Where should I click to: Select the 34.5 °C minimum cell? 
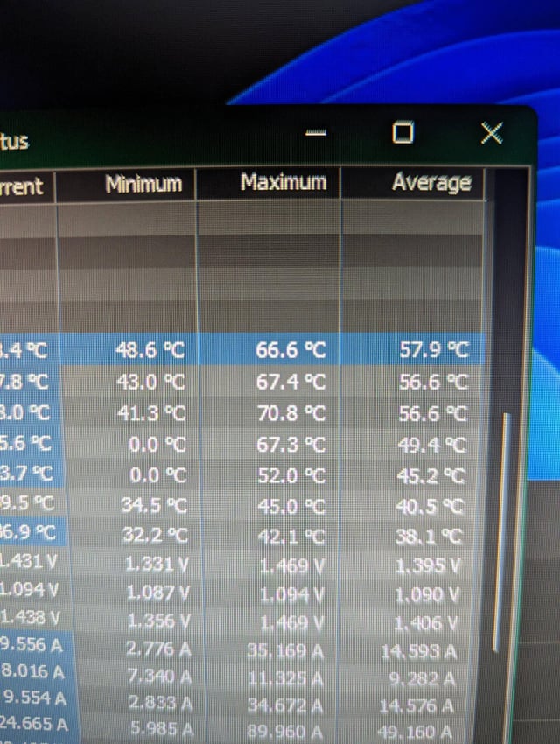pos(152,506)
